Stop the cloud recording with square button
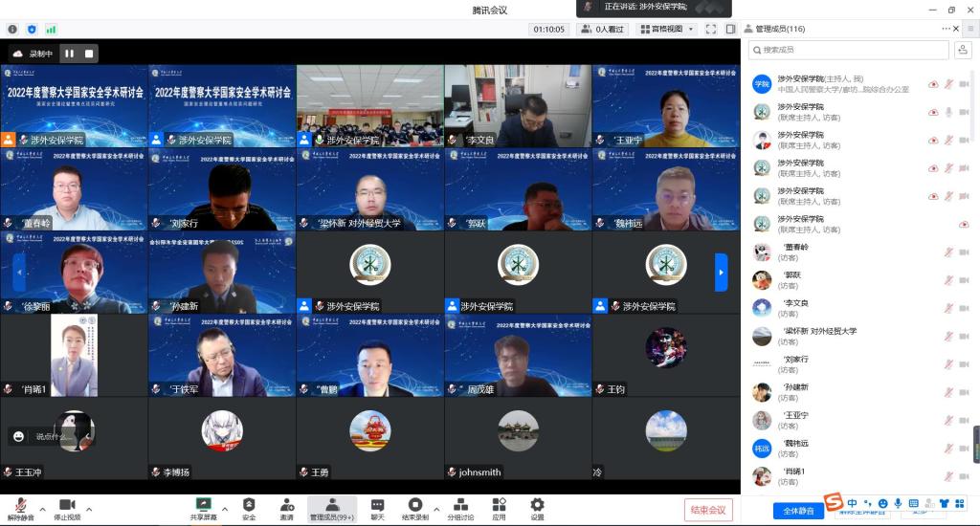The height and width of the screenshot is (526, 980). tap(89, 54)
